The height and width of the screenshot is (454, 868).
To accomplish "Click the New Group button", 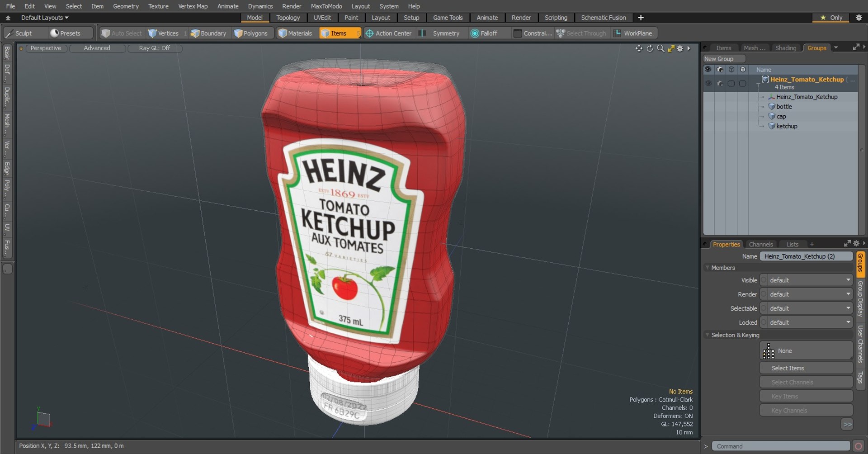I will coord(724,59).
